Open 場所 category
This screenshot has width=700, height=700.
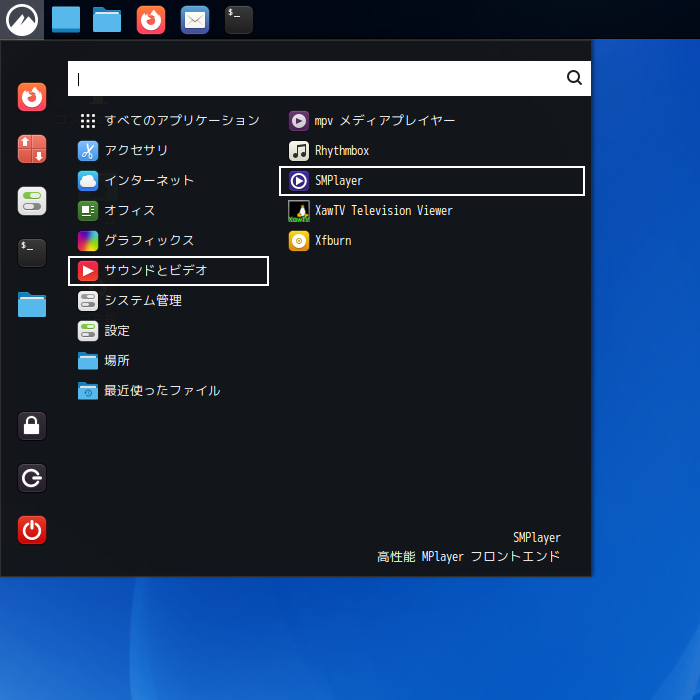(x=168, y=361)
